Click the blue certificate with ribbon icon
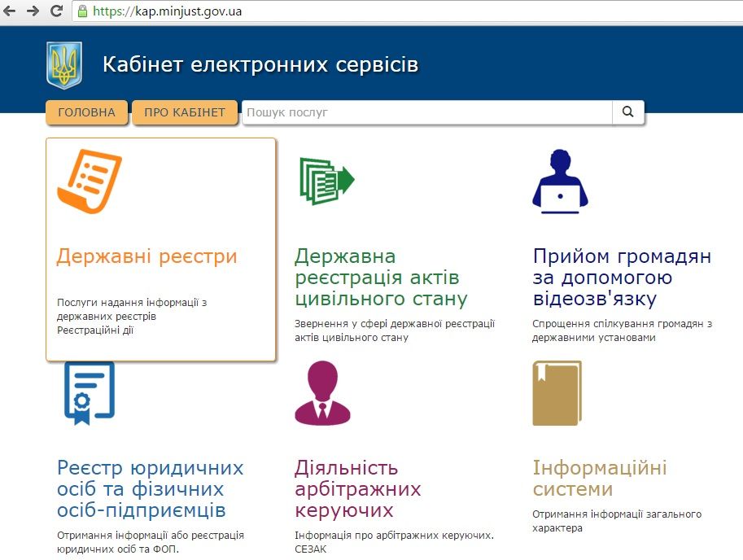 [90, 393]
